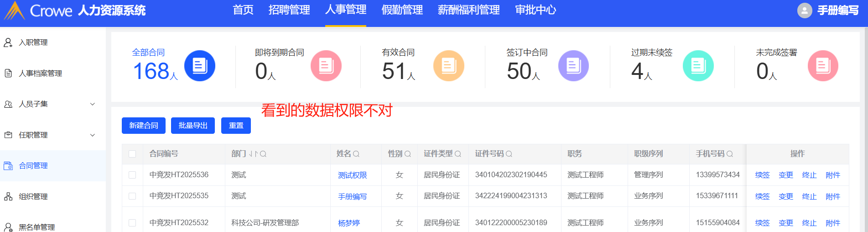Click the 手机号码 column search icon
The height and width of the screenshot is (232, 868).
[730, 154]
